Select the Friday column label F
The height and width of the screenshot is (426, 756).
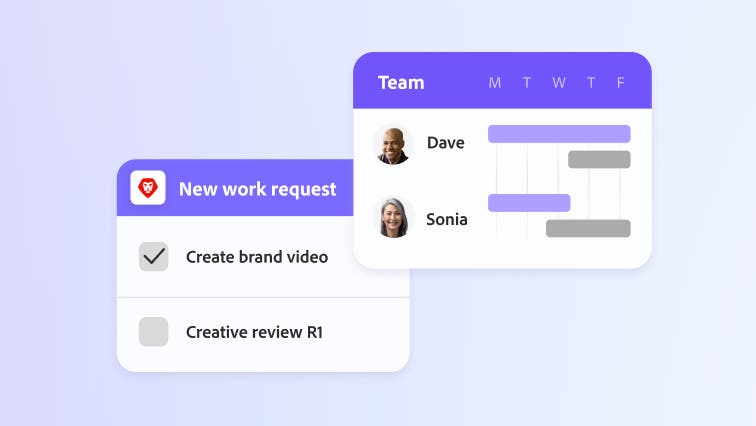(x=621, y=83)
